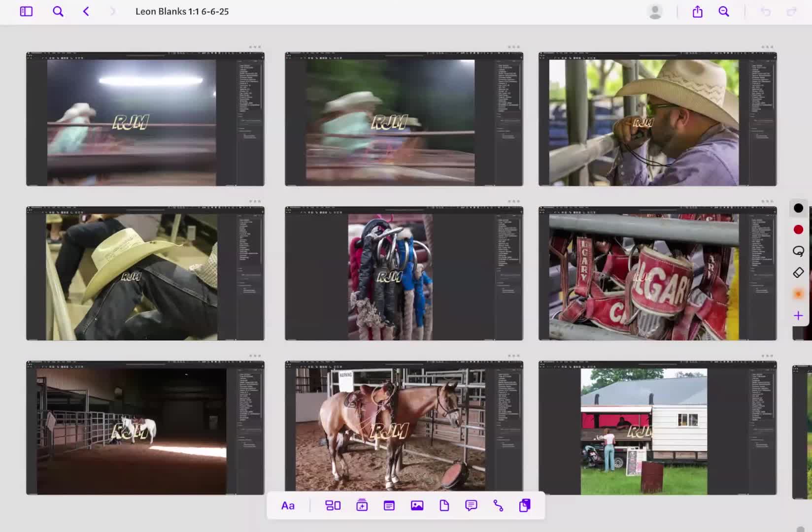This screenshot has width=812, height=532.
Task: Open three-dot menu above the first blurry rider image
Action: (x=255, y=47)
